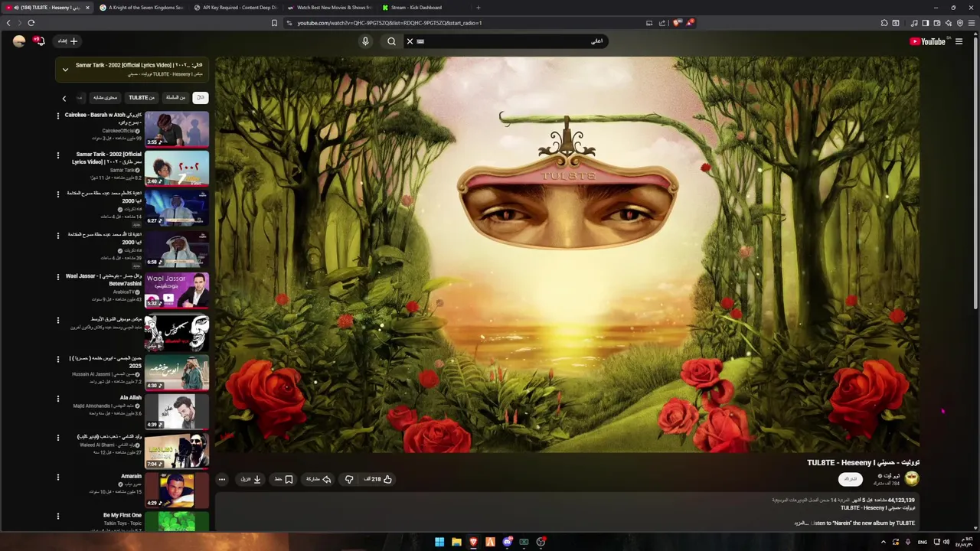Dislike the video with thumbs down
This screenshot has width=980, height=551.
349,479
